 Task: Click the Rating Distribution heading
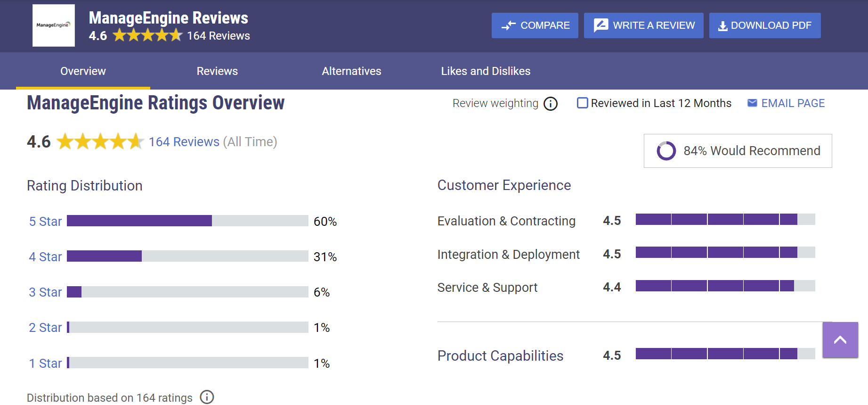tap(85, 186)
